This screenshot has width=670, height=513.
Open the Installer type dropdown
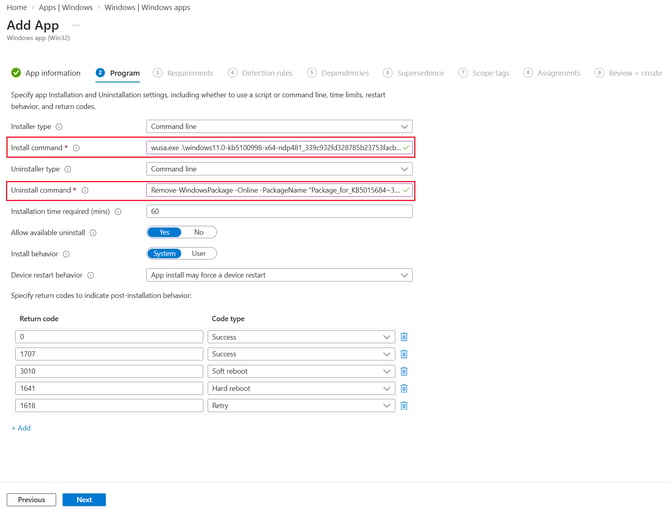(x=279, y=126)
